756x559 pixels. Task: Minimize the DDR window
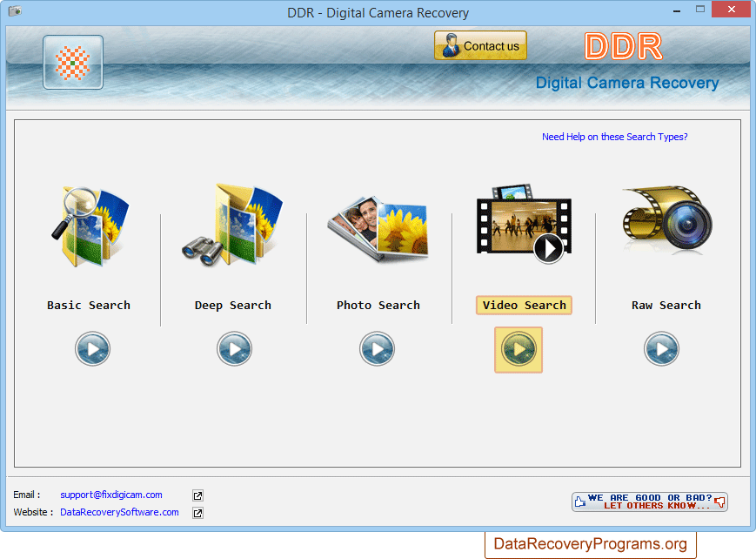[677, 10]
